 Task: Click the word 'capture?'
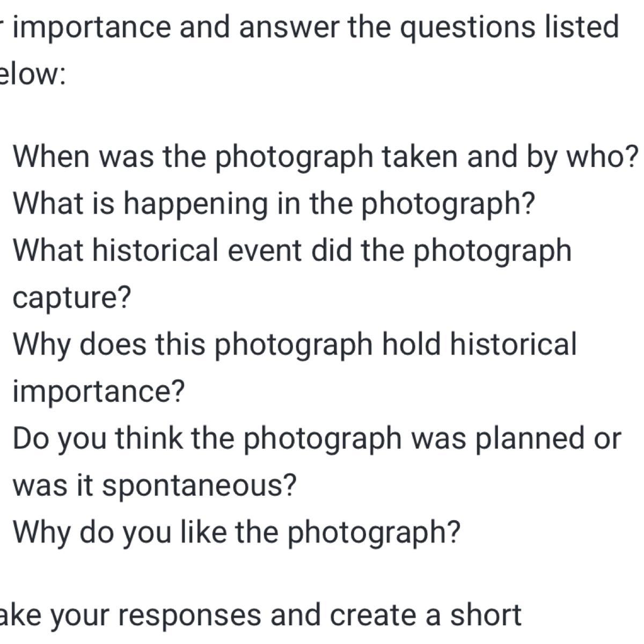click(x=72, y=298)
